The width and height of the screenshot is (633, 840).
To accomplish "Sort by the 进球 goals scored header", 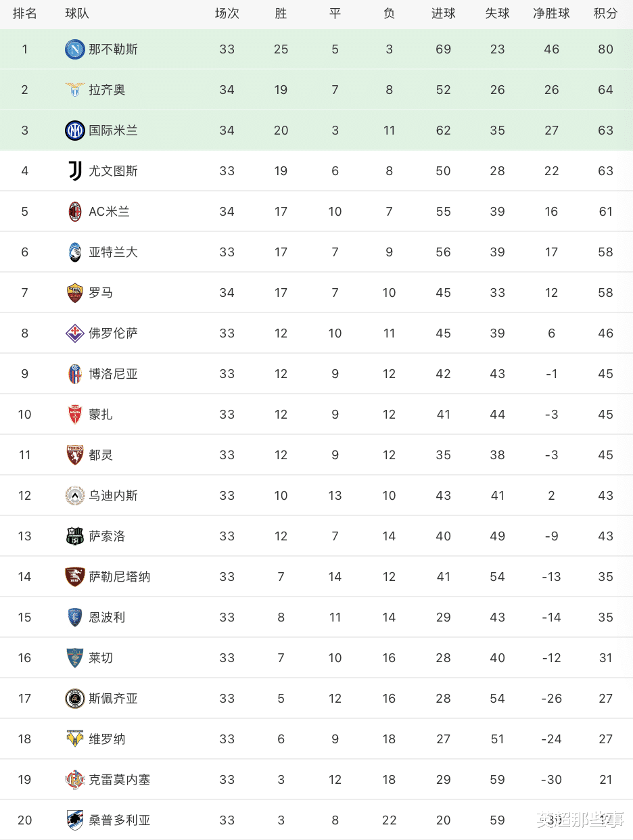I will [444, 14].
